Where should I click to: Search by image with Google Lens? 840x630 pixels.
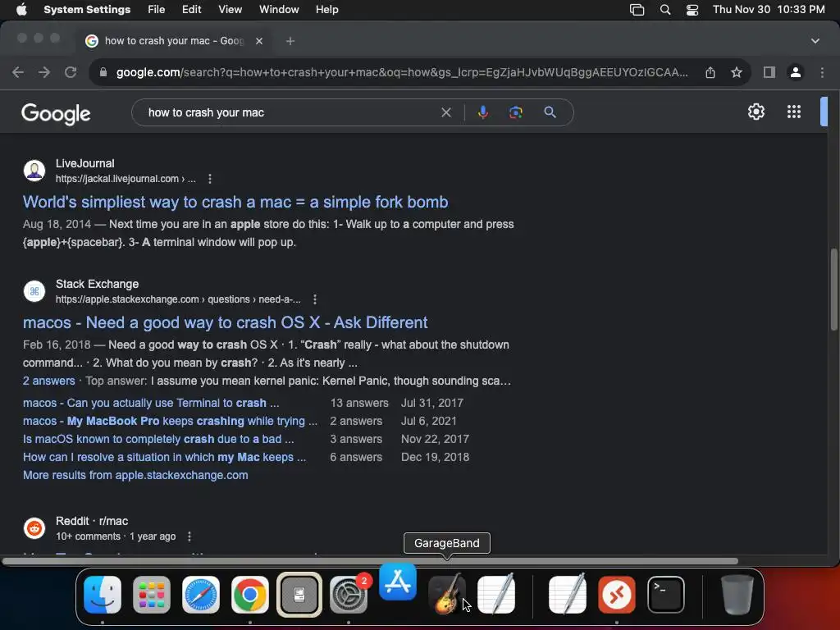pyautogui.click(x=515, y=112)
